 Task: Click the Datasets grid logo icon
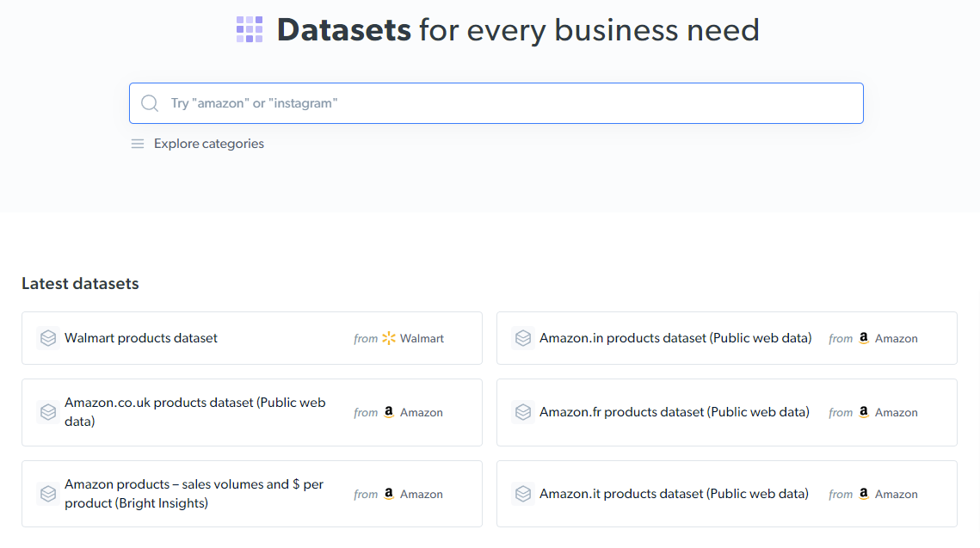(x=250, y=29)
